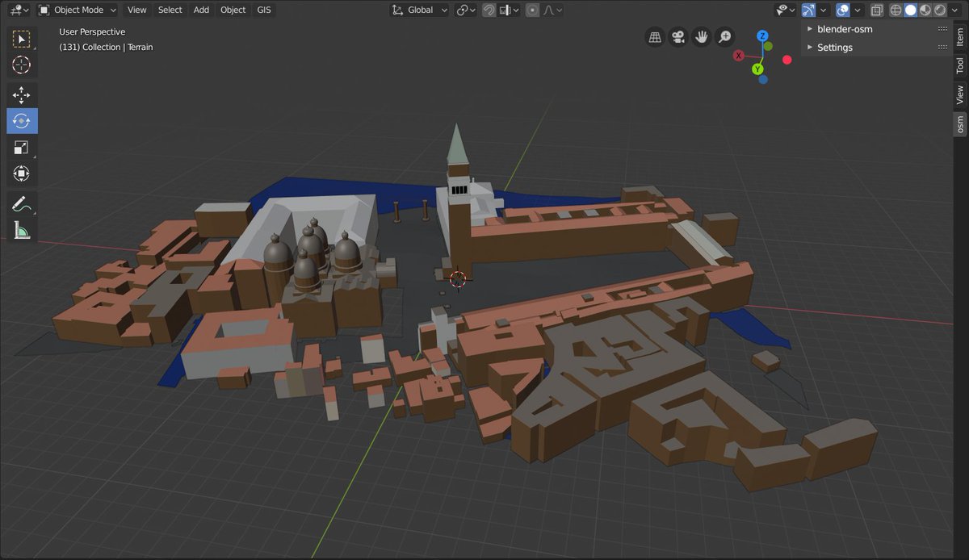Open the GIS menu
The height and width of the screenshot is (560, 969).
point(264,10)
